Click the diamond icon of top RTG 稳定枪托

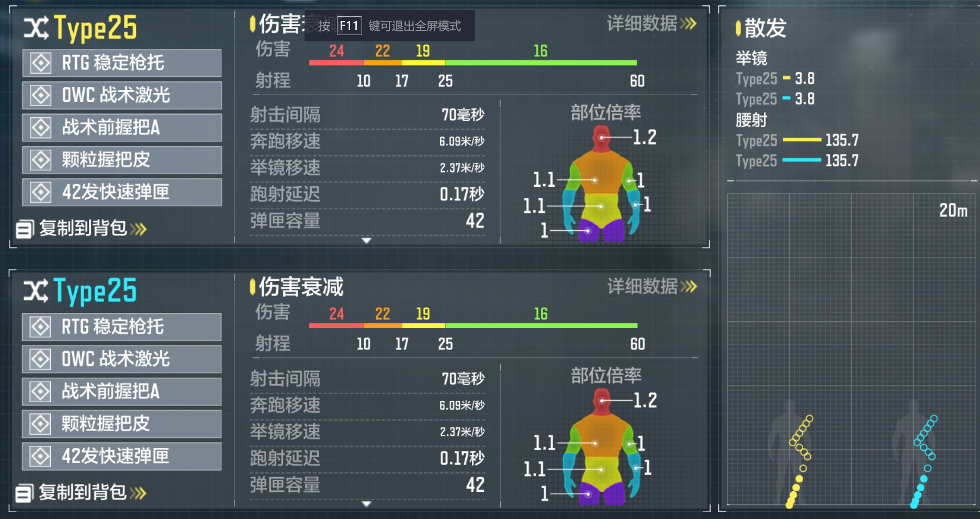(x=41, y=63)
